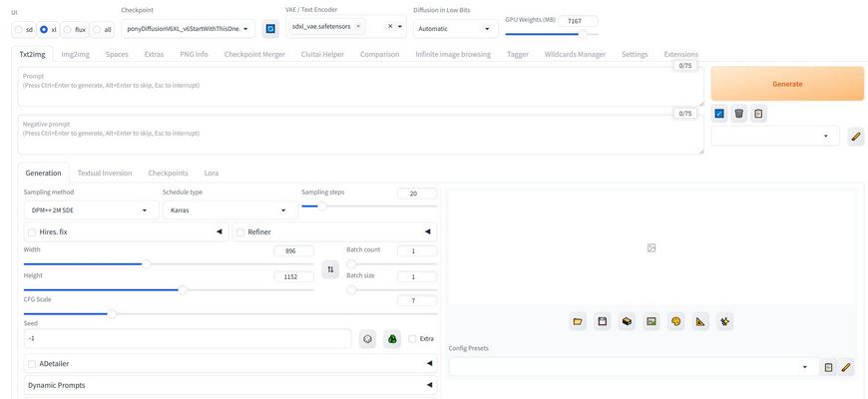868x399 pixels.
Task: Open the Extras tab
Action: [154, 54]
